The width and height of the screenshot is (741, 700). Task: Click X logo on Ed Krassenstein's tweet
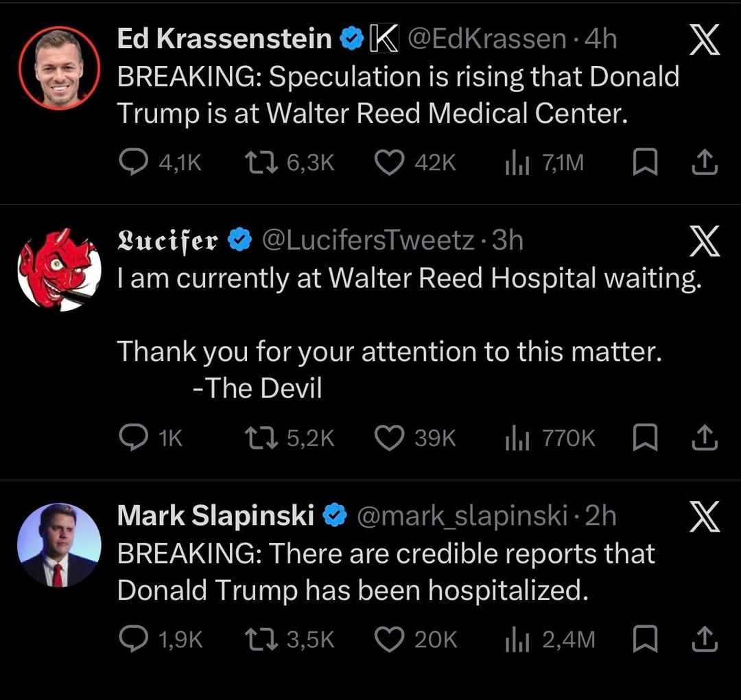click(x=704, y=41)
